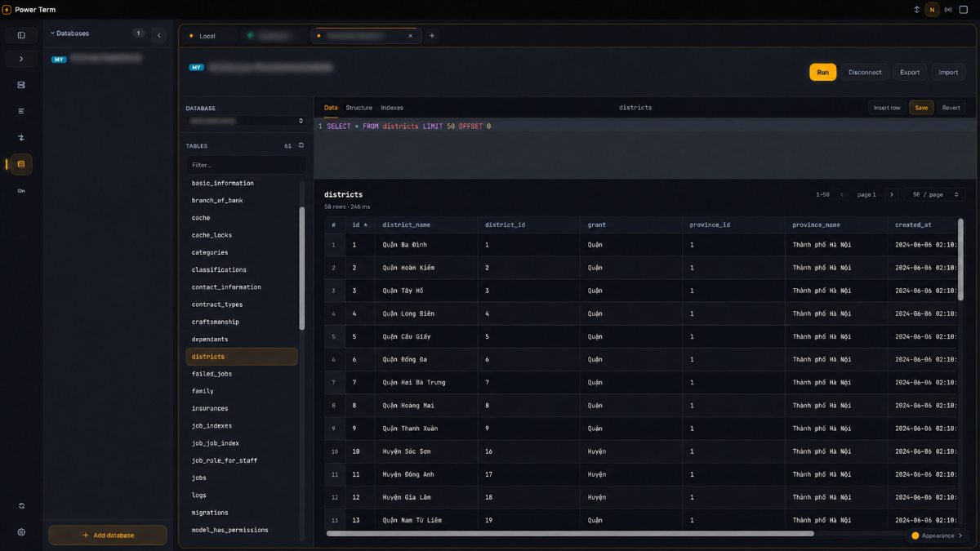Image resolution: width=980 pixels, height=551 pixels.
Task: Switch to the Structure tab
Action: tap(359, 108)
